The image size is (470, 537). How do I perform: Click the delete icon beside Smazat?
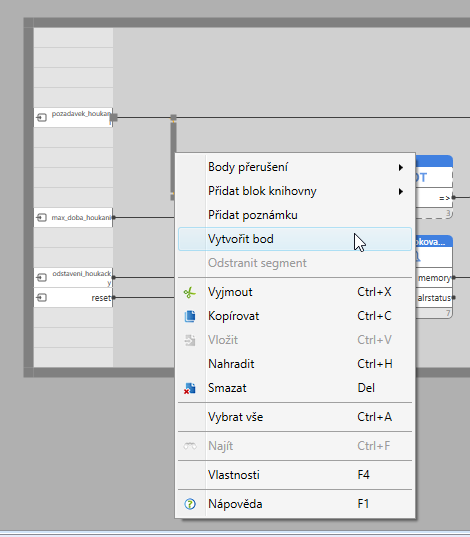tap(190, 388)
